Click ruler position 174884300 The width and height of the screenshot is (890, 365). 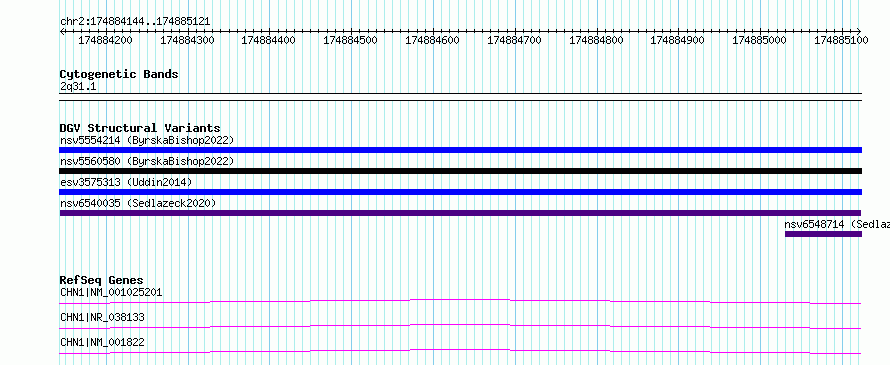tap(187, 41)
